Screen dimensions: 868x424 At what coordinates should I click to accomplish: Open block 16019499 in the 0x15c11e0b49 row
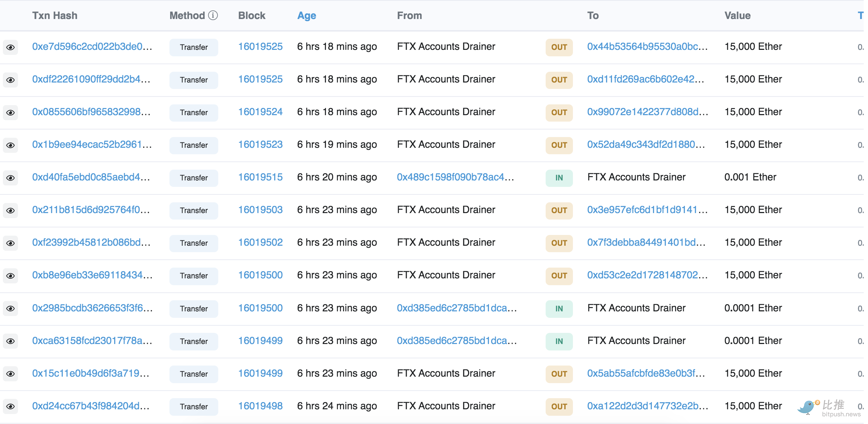(x=260, y=373)
